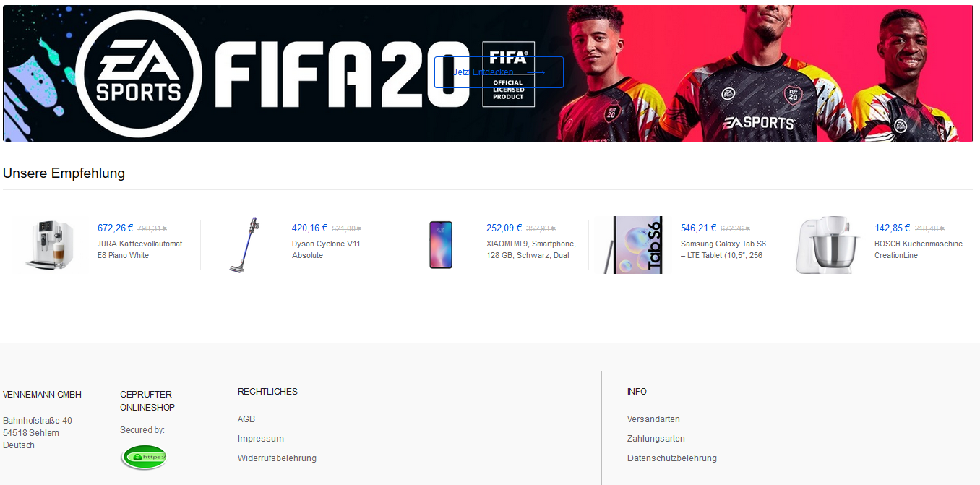Open the Dyson Cyclone V11 vacuum image

click(244, 245)
